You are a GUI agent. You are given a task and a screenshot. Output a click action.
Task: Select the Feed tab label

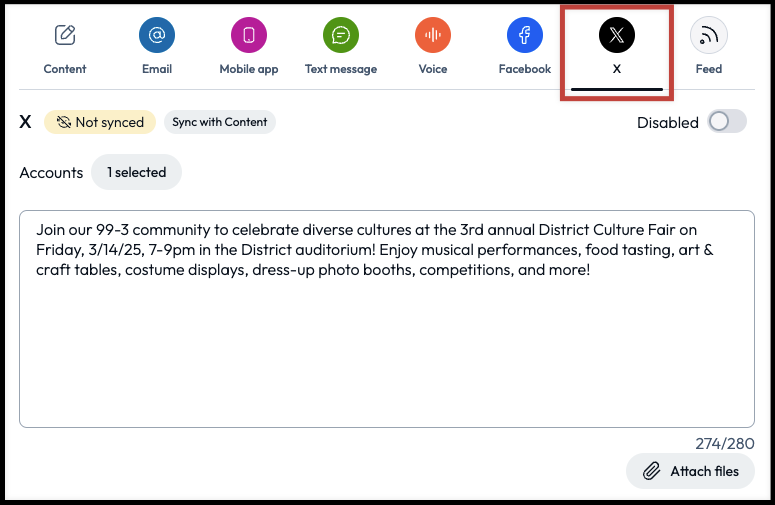709,69
